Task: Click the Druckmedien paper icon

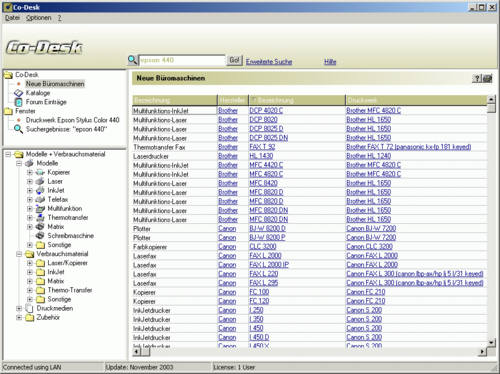Action: 30,308
